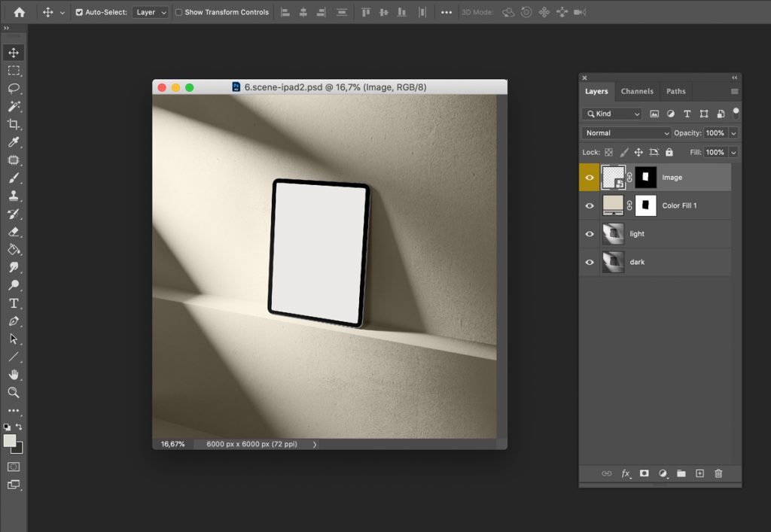Image resolution: width=771 pixels, height=532 pixels.
Task: Expand the collapsed toolbar arrows
Action: coord(6,29)
